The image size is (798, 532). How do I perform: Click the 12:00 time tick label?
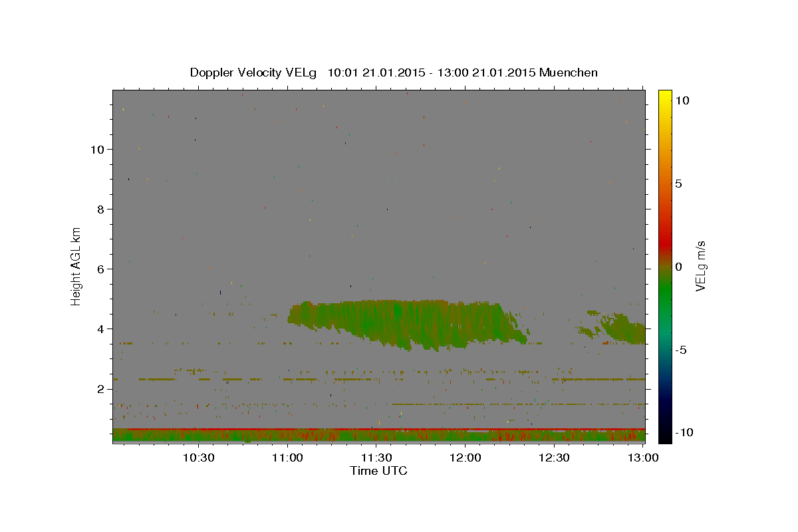point(465,458)
